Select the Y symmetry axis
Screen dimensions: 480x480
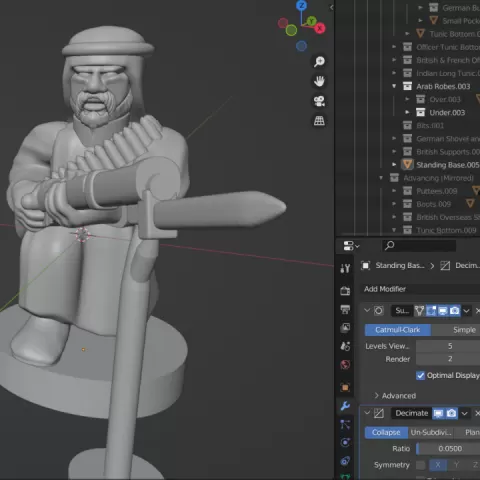point(456,465)
